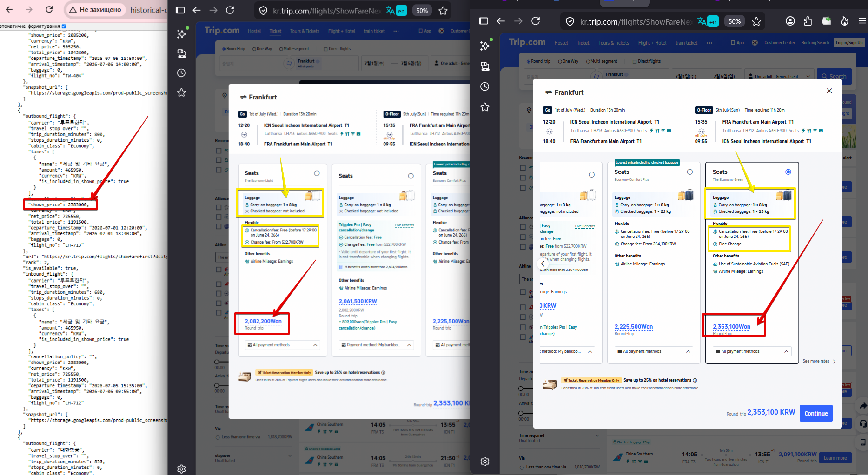Click Continue to book the selected fare
Screen dimensions: 868x475
point(816,413)
